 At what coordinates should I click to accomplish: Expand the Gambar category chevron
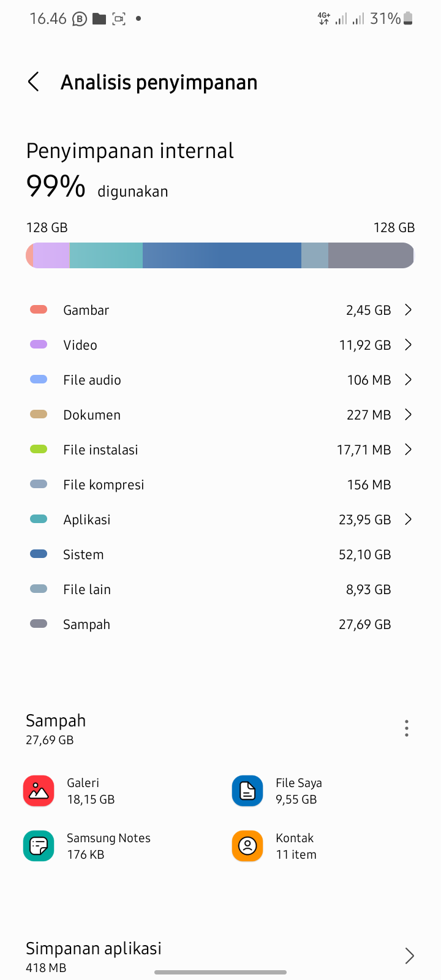[408, 310]
